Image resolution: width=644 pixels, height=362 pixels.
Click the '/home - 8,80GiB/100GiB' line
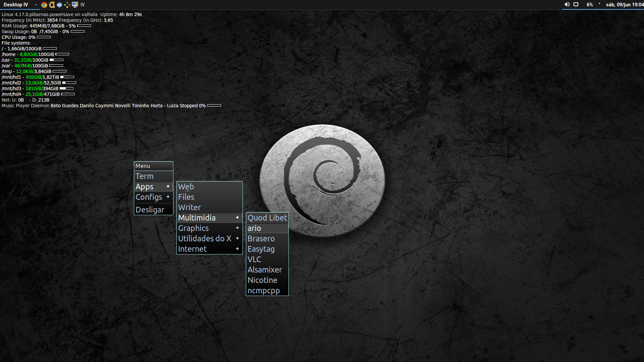click(35, 54)
